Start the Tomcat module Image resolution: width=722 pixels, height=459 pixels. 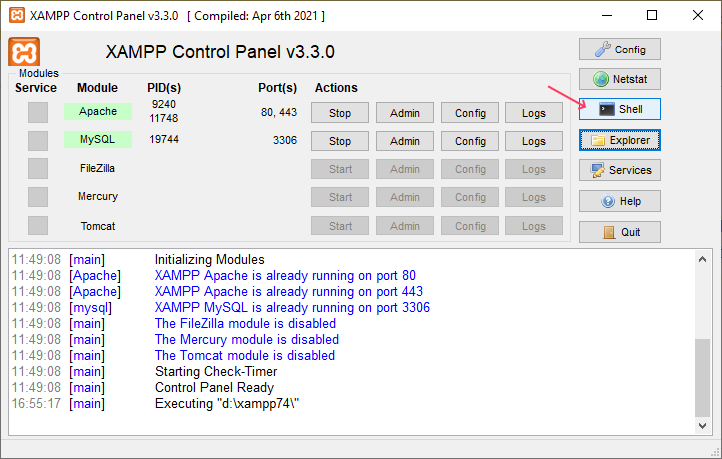[340, 226]
